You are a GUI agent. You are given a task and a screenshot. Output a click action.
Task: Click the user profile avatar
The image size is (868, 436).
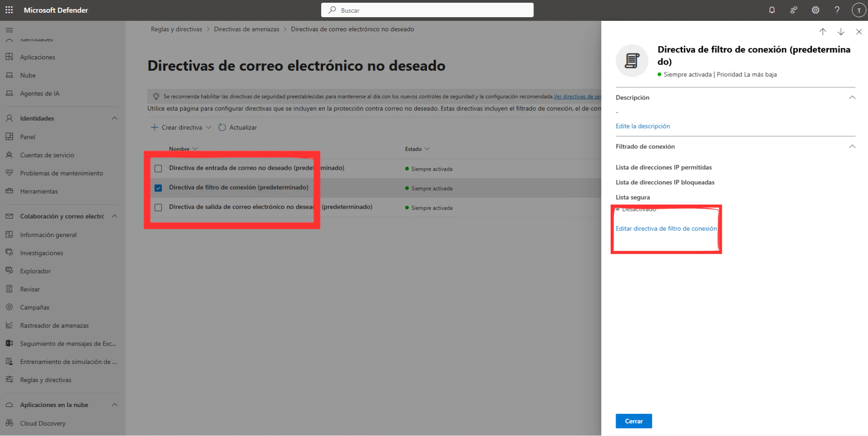click(858, 10)
